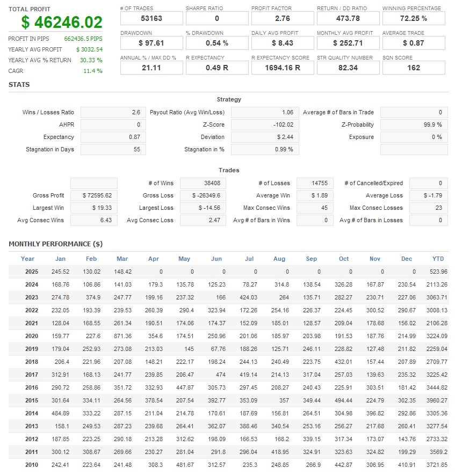This screenshot has width=455, height=476.
Task: Click Largest Win field $ 19.33
Action: coord(94,208)
